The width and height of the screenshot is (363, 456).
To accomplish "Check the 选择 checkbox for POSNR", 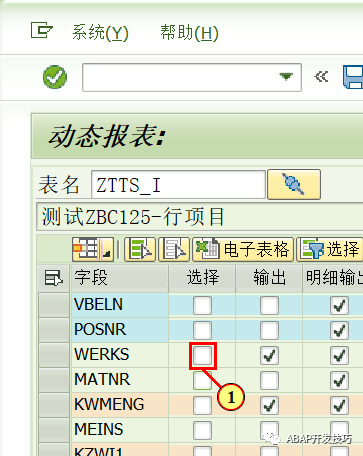I will 202,330.
